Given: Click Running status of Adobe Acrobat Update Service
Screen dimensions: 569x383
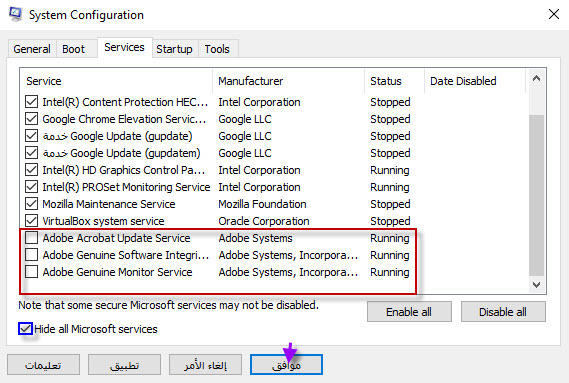Looking at the screenshot, I should (x=390, y=238).
